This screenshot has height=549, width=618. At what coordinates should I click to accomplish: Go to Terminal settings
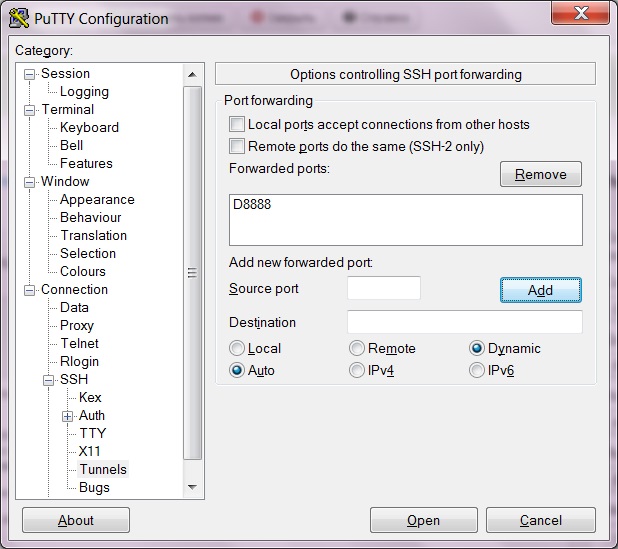[68, 109]
